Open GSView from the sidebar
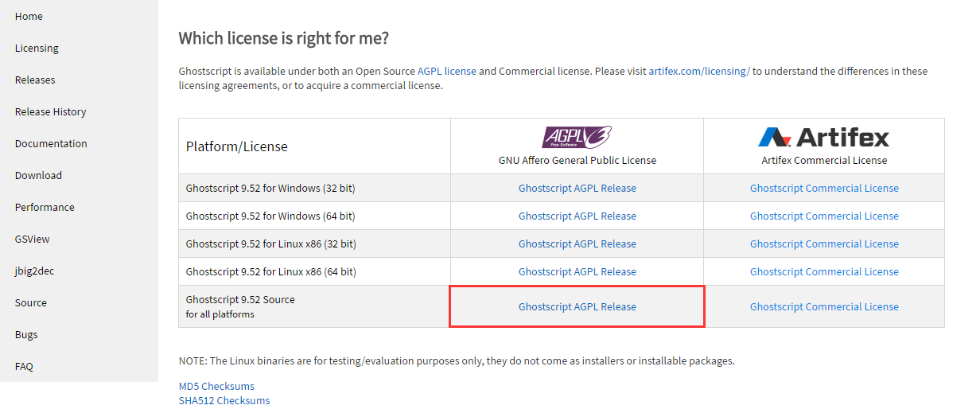 pyautogui.click(x=33, y=239)
